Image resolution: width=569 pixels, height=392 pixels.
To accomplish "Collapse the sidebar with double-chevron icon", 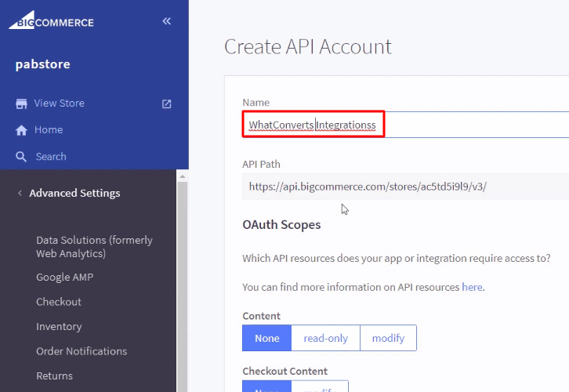I will pos(167,21).
